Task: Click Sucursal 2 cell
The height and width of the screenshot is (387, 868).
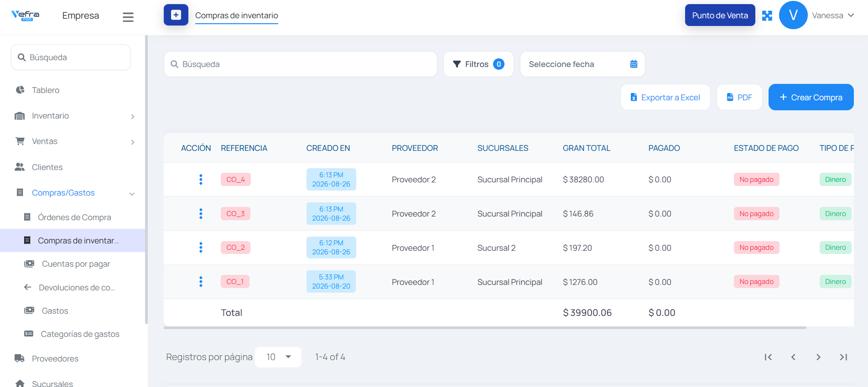Action: [496, 248]
